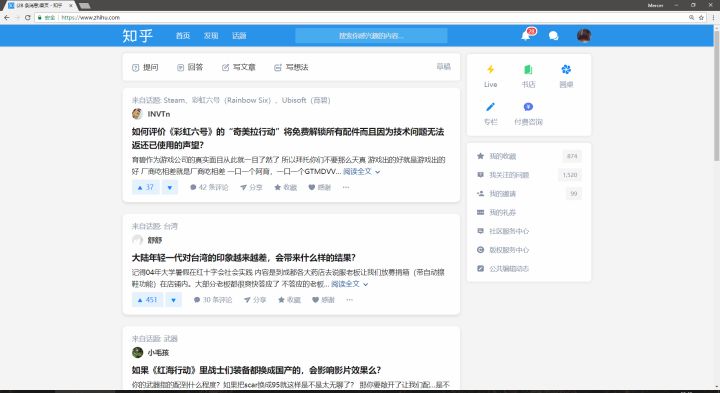The width and height of the screenshot is (720, 393).
Task: Toggle 感谢 on the 彩虹六号 answer
Action: point(320,187)
